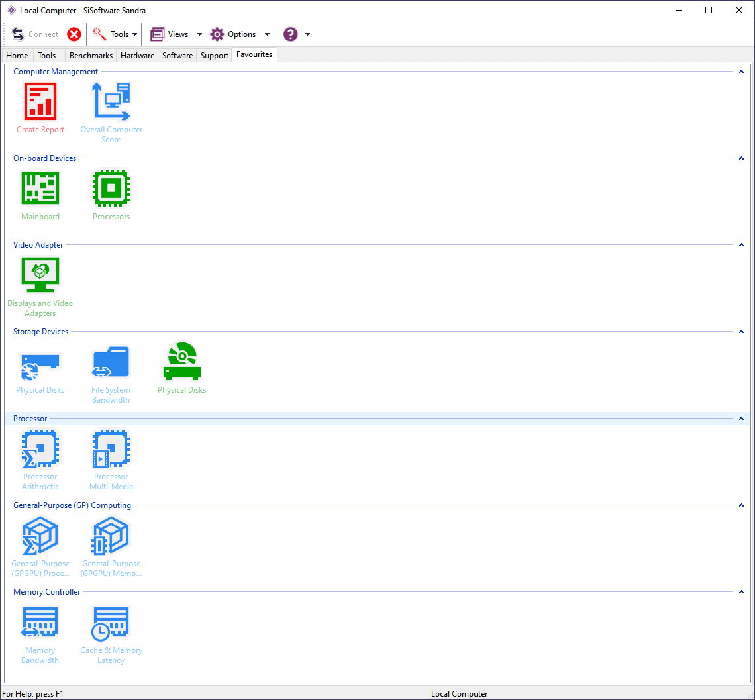Select the Favourites tab
This screenshot has width=755, height=700.
(x=254, y=54)
